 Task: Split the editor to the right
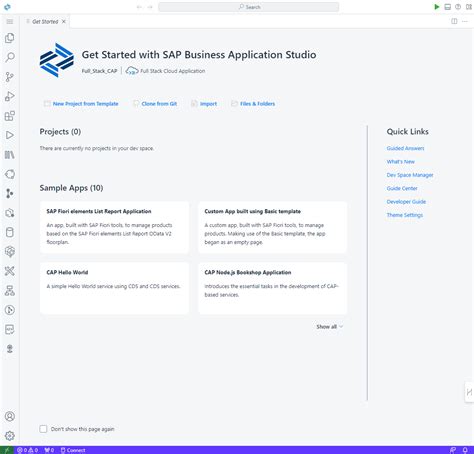(454, 21)
